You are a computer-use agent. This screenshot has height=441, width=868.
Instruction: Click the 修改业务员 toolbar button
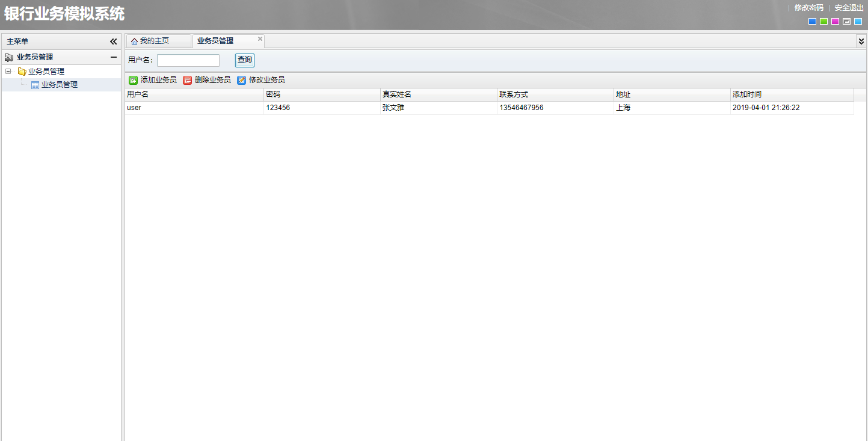pos(261,80)
